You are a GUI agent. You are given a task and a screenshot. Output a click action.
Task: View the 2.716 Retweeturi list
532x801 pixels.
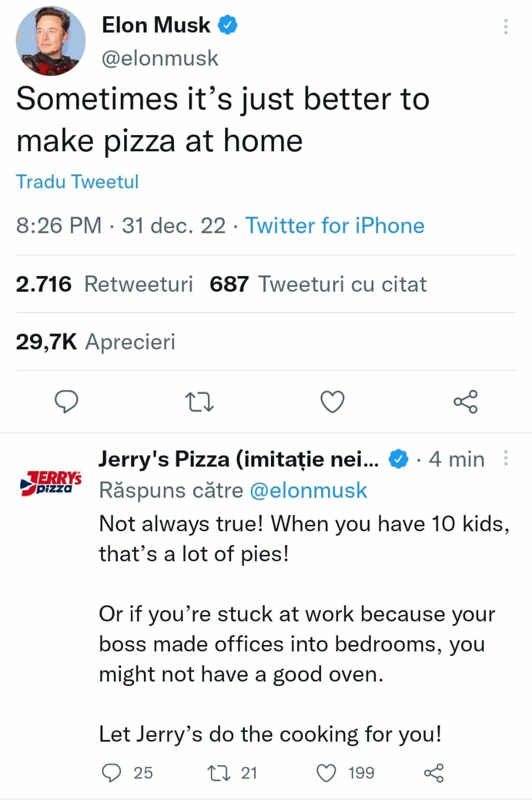pos(104,284)
